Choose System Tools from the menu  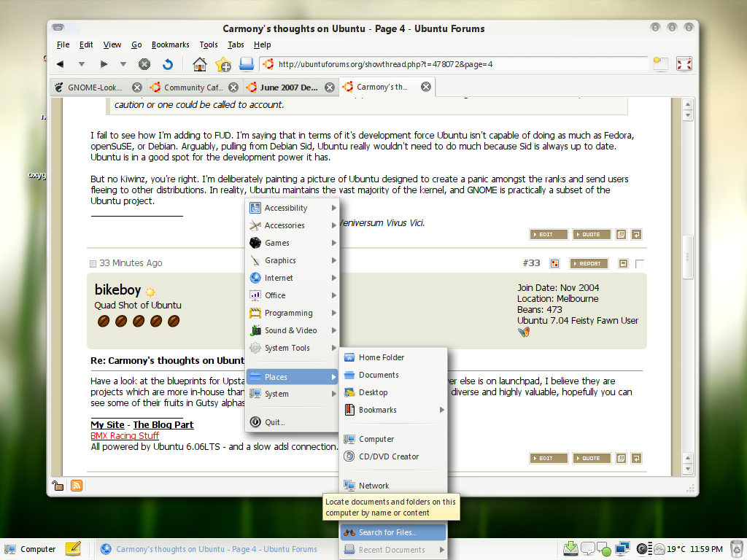[292, 348]
